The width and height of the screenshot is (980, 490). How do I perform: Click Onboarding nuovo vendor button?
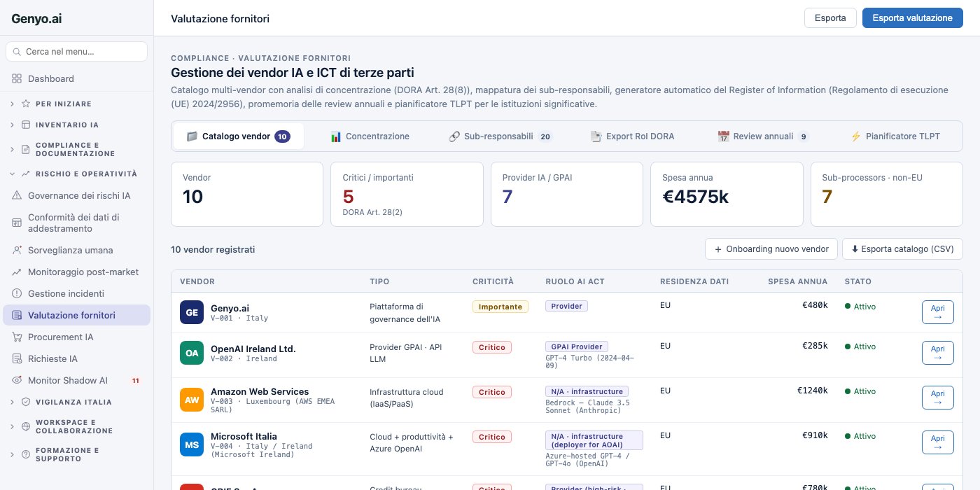point(771,248)
